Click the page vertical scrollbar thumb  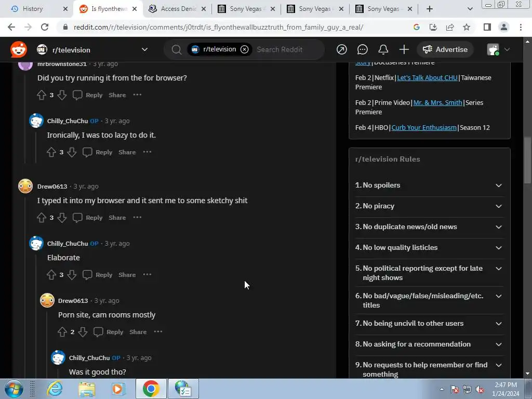pos(527,160)
